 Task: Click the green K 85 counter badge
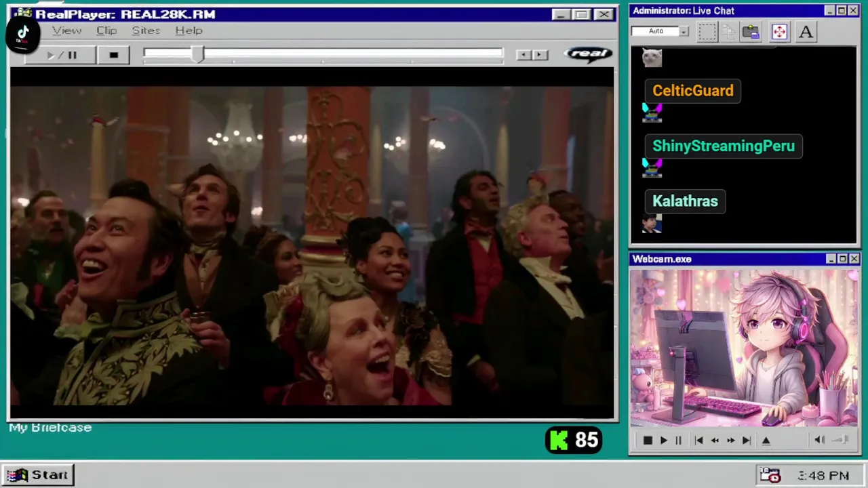574,441
